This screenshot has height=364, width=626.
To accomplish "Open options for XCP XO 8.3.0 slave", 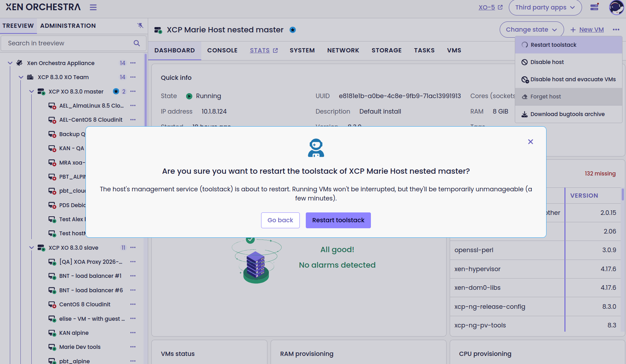I will [x=133, y=248].
